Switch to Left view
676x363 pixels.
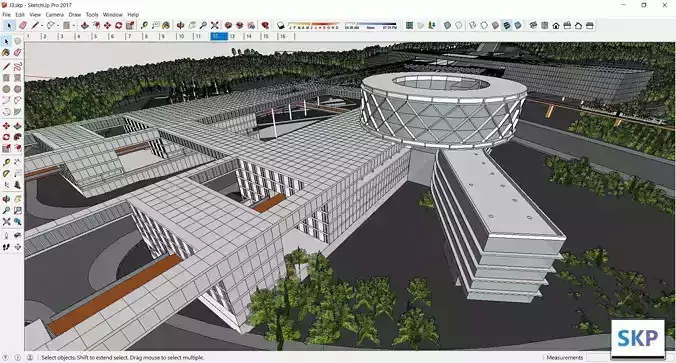pyautogui.click(x=589, y=26)
